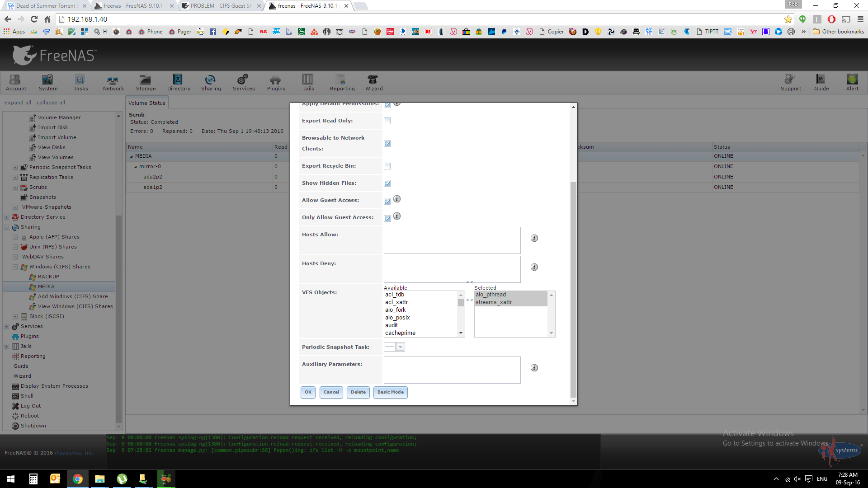Open the Services toolbar icon
Screen dimensions: 868x488
[244, 83]
